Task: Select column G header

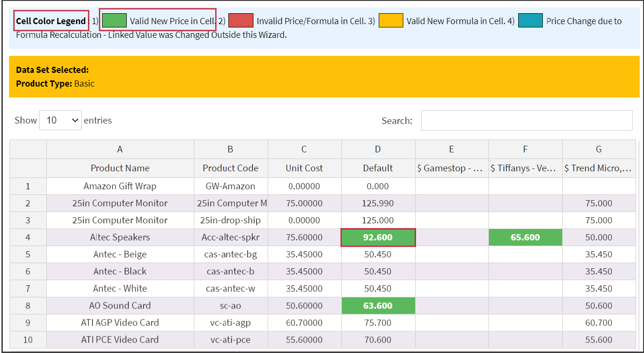Action: coord(599,149)
